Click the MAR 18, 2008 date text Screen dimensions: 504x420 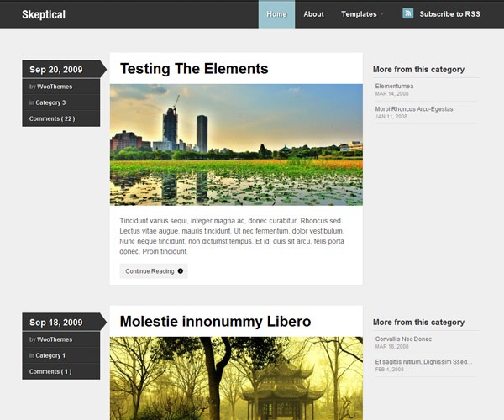click(x=391, y=346)
